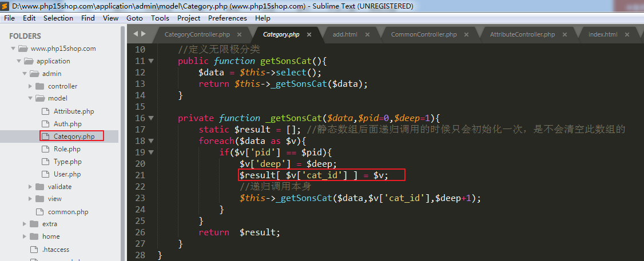Toggle fold arrow on line 16
This screenshot has width=644, height=261.
point(151,118)
